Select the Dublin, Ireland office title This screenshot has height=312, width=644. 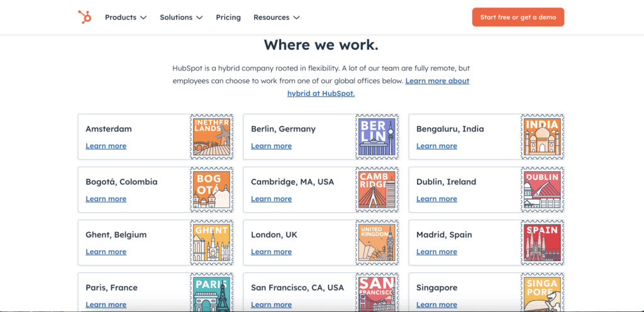[447, 182]
